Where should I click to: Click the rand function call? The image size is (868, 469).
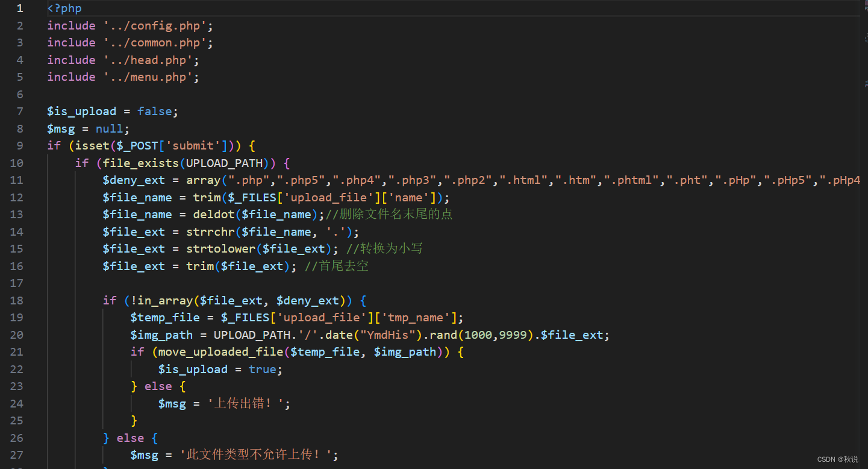[x=443, y=335]
